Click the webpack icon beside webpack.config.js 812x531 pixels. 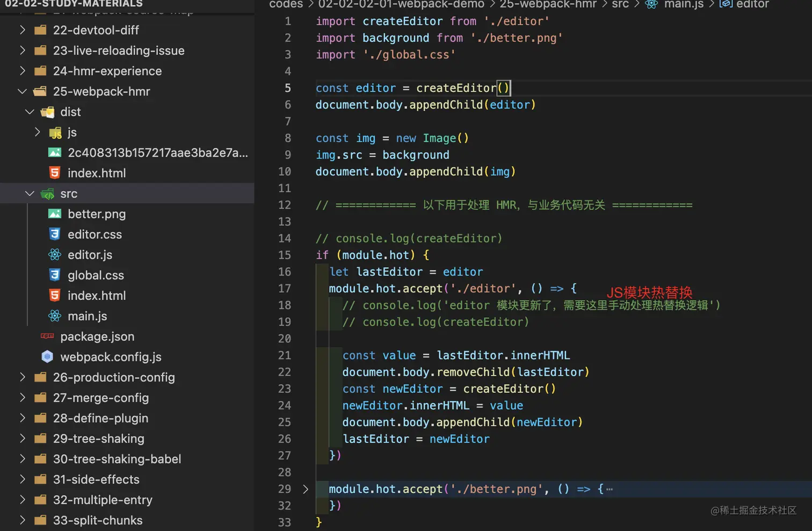tap(47, 357)
